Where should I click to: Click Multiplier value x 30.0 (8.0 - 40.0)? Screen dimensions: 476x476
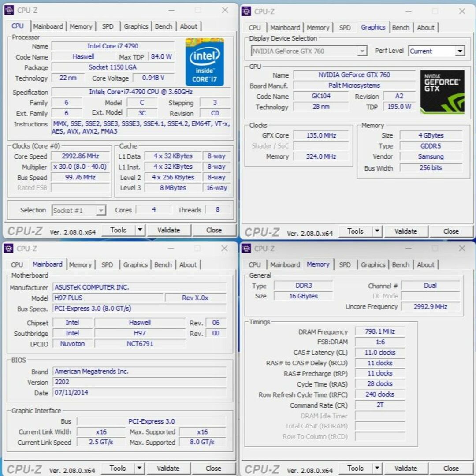pos(81,167)
